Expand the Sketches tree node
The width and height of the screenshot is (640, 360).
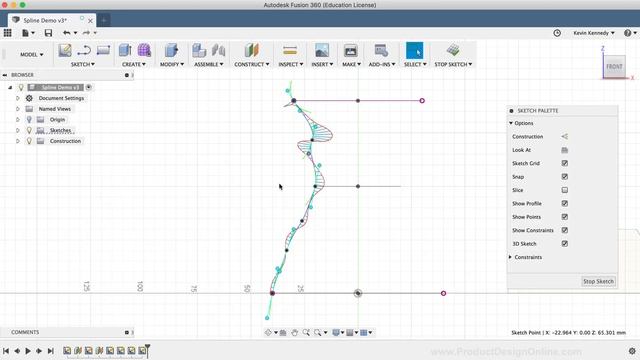18,130
